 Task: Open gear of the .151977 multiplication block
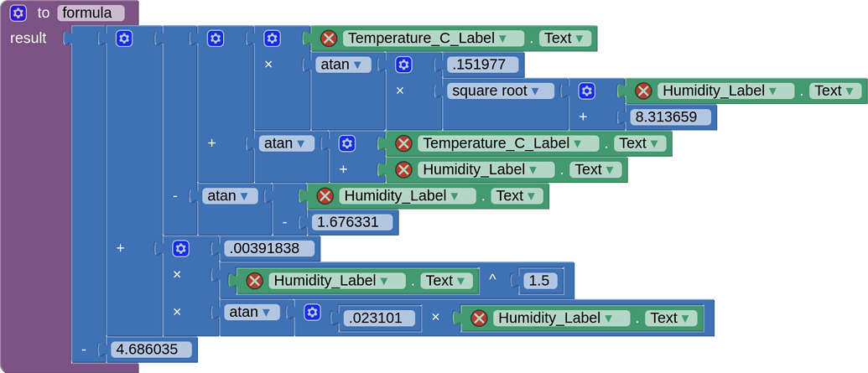tap(403, 65)
